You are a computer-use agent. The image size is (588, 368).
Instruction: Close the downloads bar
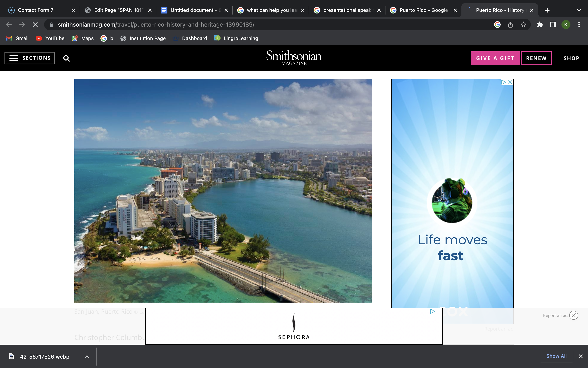click(581, 356)
